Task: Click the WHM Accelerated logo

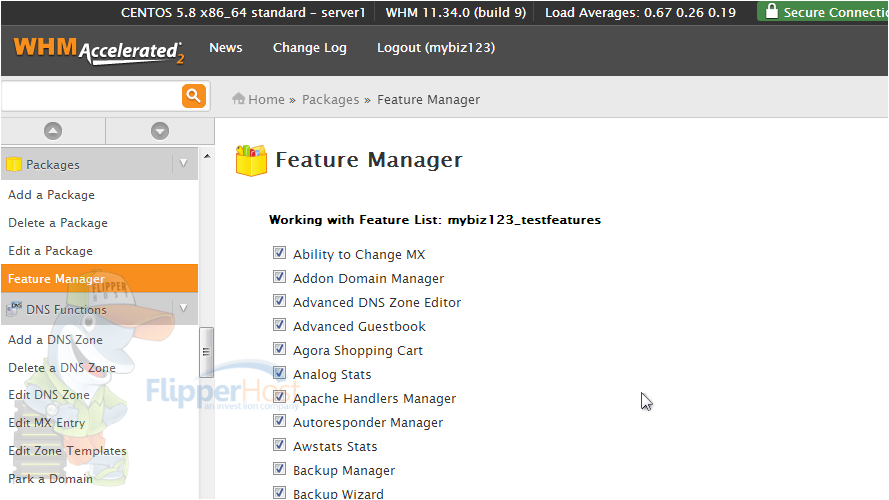Action: 99,50
